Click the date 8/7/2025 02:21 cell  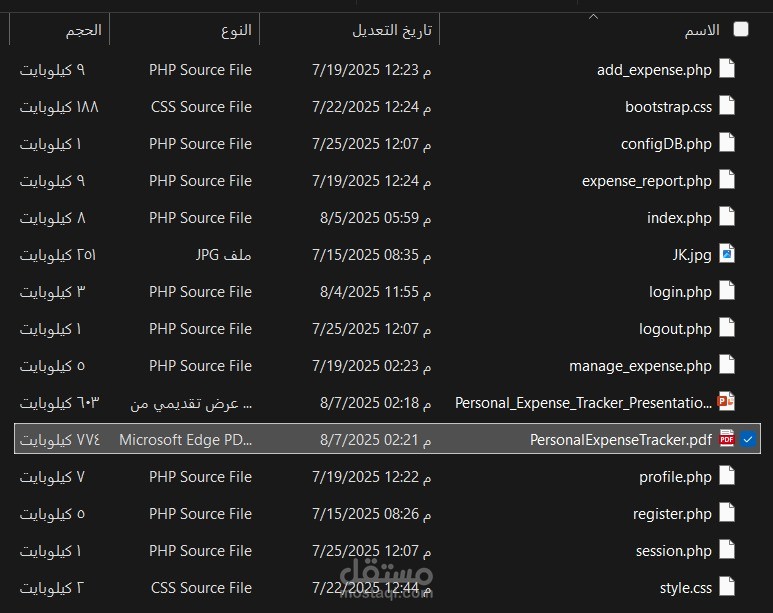coord(376,440)
